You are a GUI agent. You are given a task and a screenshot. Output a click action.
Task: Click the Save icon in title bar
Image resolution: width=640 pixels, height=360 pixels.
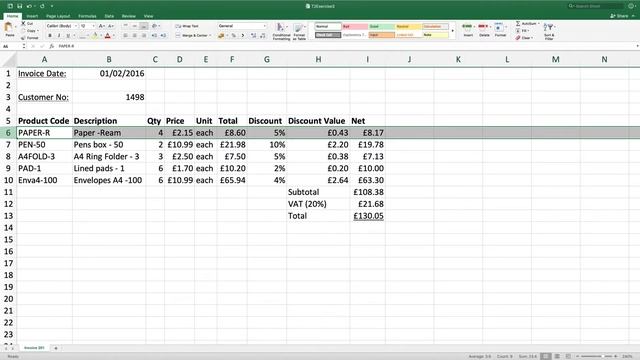(19, 6)
